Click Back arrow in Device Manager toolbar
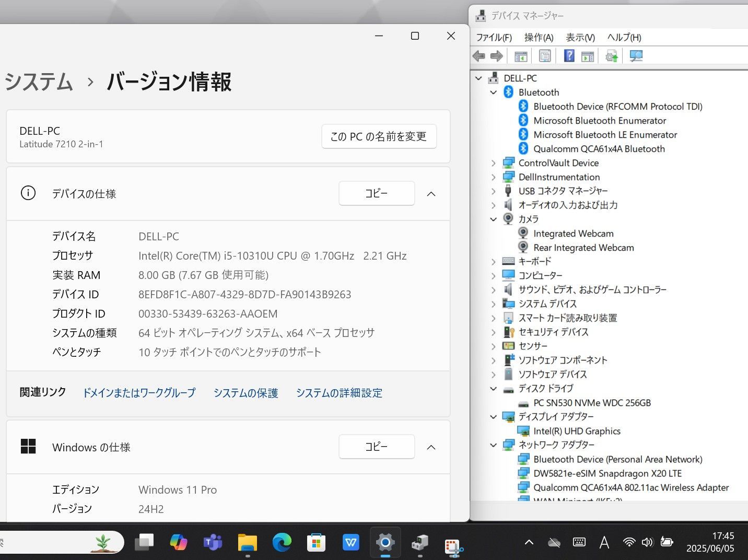The width and height of the screenshot is (748, 560). point(478,56)
